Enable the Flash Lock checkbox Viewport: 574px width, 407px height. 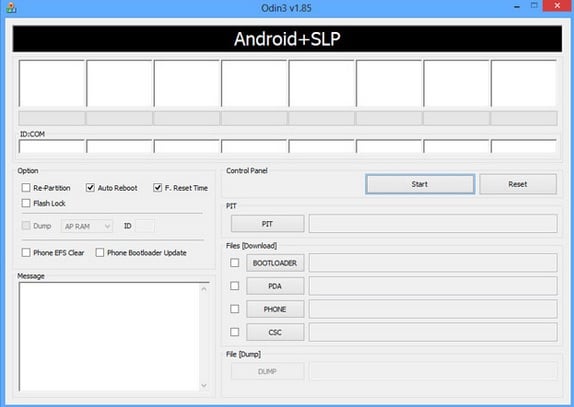[x=26, y=203]
